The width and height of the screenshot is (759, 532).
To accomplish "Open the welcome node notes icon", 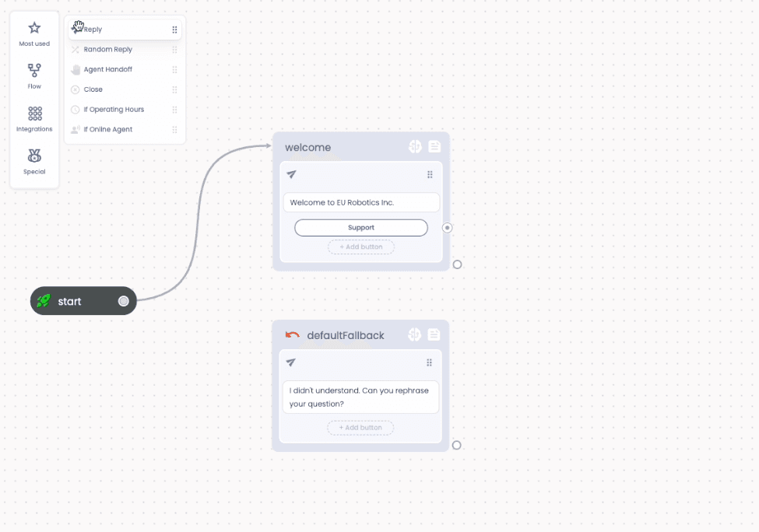I will (434, 146).
